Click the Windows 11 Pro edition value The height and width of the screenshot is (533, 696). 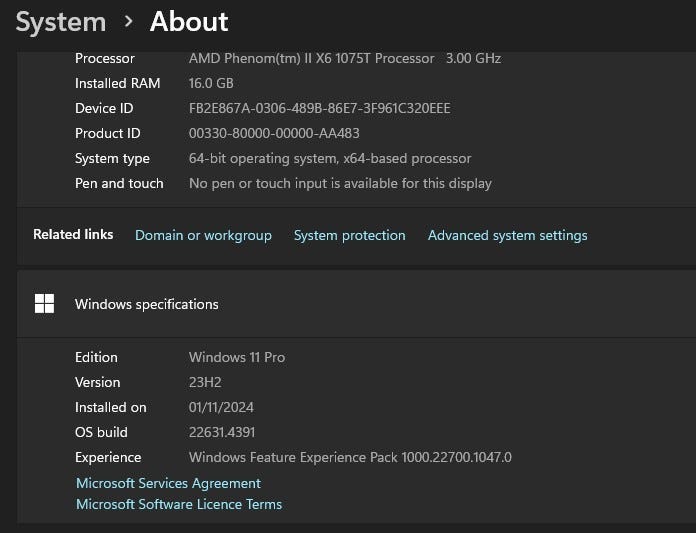click(x=237, y=357)
